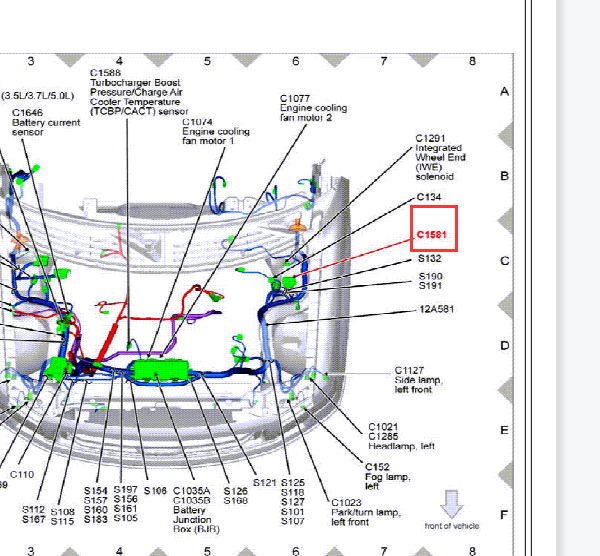
Task: Select the C1023 connector code
Action: [346, 502]
